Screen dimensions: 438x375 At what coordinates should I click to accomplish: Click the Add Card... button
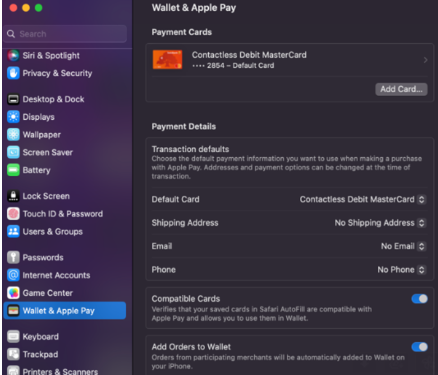pyautogui.click(x=401, y=89)
